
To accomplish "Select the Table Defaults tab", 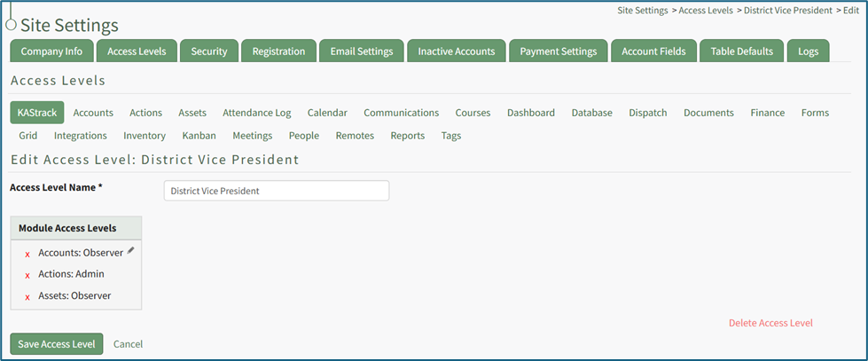I will pyautogui.click(x=741, y=51).
